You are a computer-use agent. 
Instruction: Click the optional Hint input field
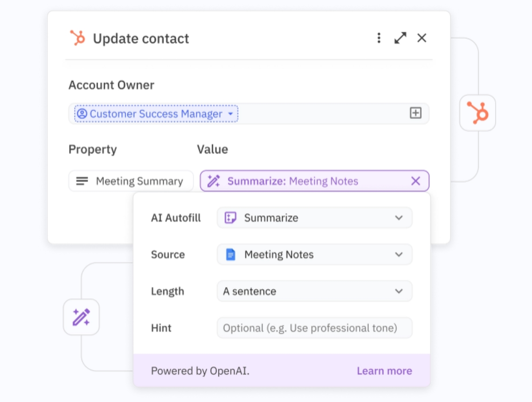click(x=314, y=328)
